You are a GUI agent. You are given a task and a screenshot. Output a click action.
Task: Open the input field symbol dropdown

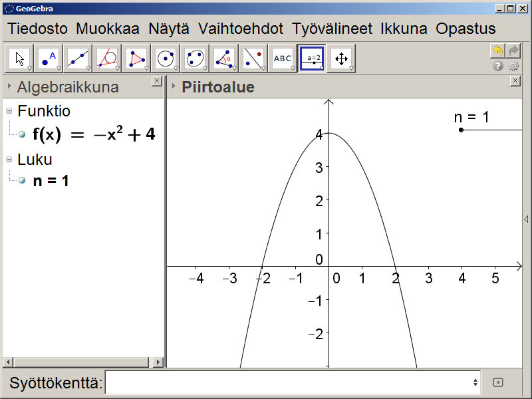(x=475, y=382)
